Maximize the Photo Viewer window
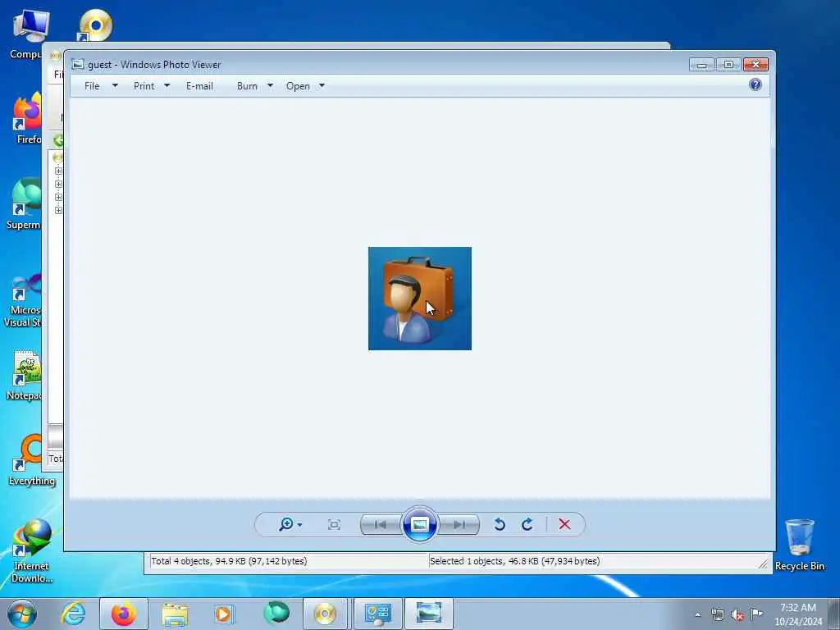The image size is (840, 630). (x=728, y=64)
